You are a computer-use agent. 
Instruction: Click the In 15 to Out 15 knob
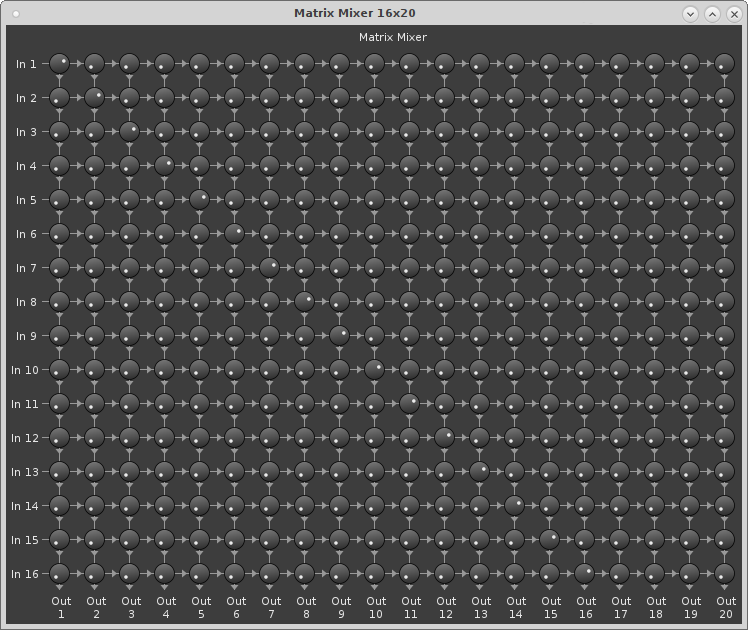click(550, 539)
